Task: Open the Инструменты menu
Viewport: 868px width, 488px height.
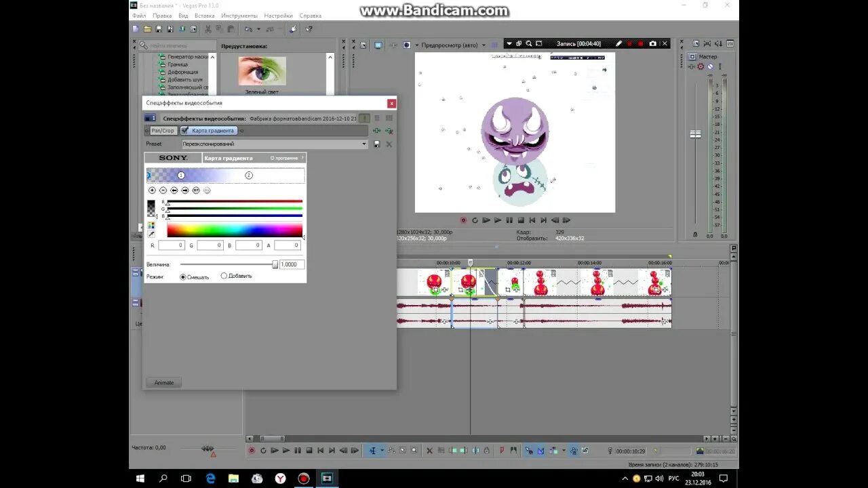Action: pos(239,16)
